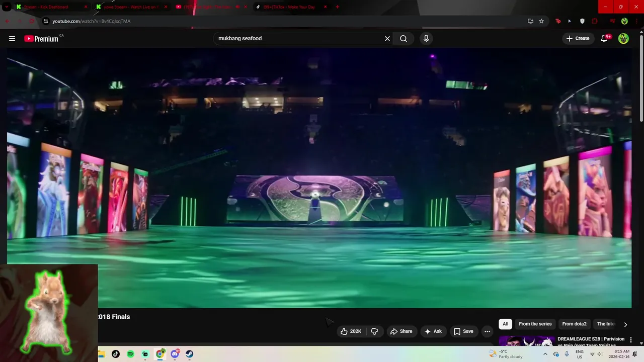
Task: Open more actions three-dot menu under video
Action: tap(487, 331)
